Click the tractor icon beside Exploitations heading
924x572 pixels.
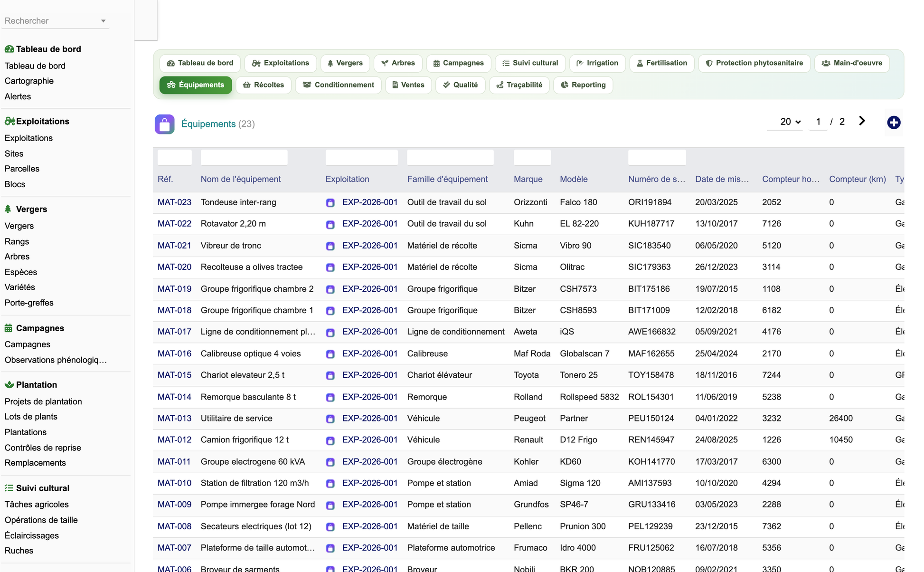pyautogui.click(x=9, y=121)
